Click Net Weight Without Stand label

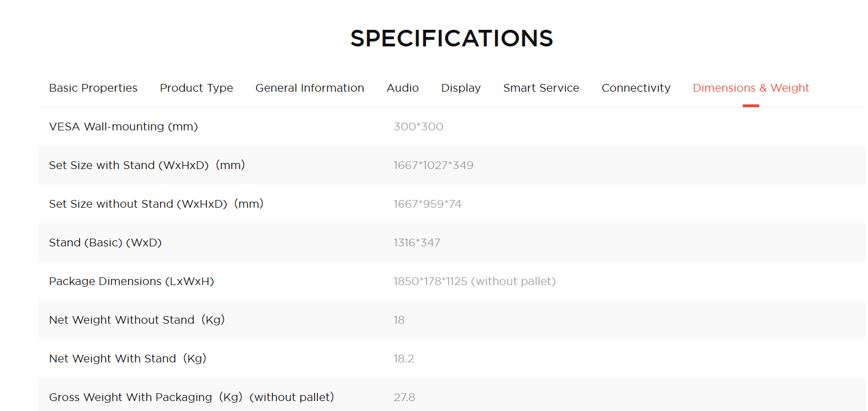[137, 320]
